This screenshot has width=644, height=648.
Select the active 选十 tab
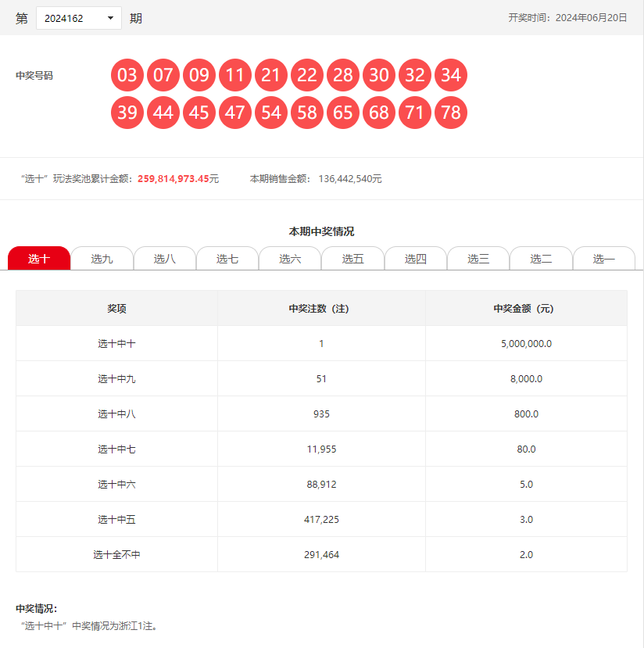(x=39, y=259)
